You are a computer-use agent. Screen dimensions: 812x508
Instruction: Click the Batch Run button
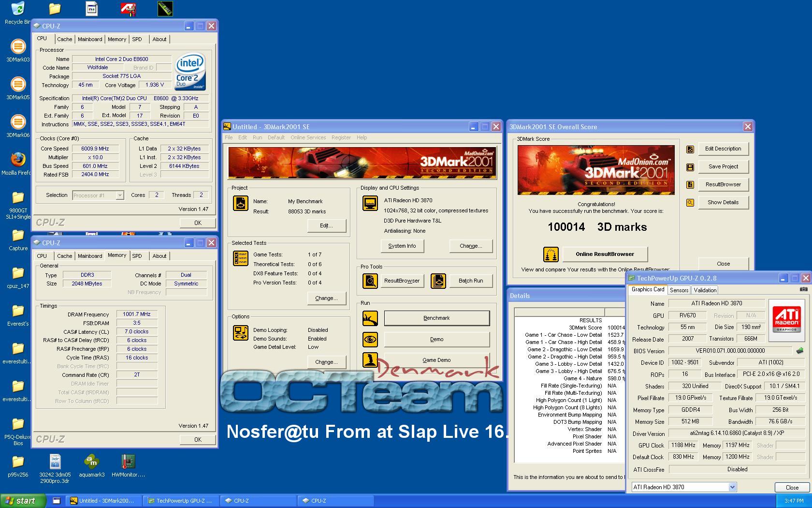471,281
